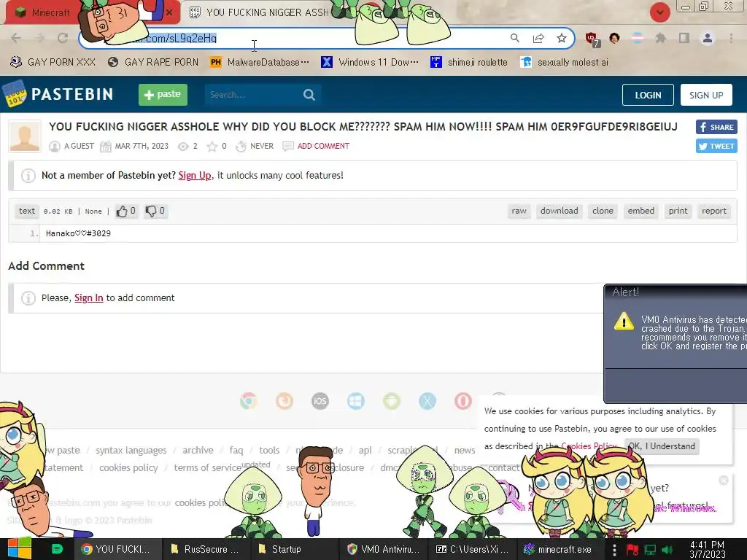Clone this paste
The image size is (747, 560).
(603, 211)
